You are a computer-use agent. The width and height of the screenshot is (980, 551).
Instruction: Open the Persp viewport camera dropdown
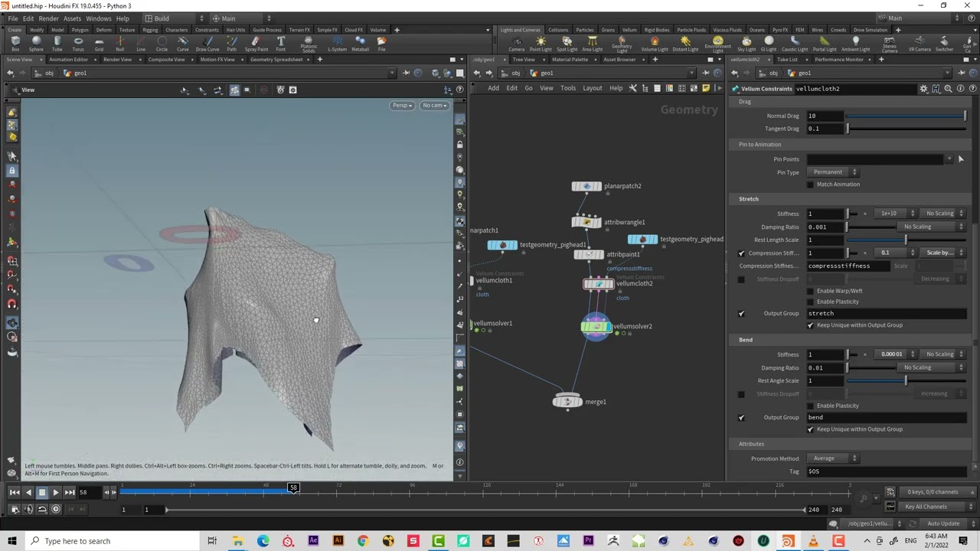point(402,106)
